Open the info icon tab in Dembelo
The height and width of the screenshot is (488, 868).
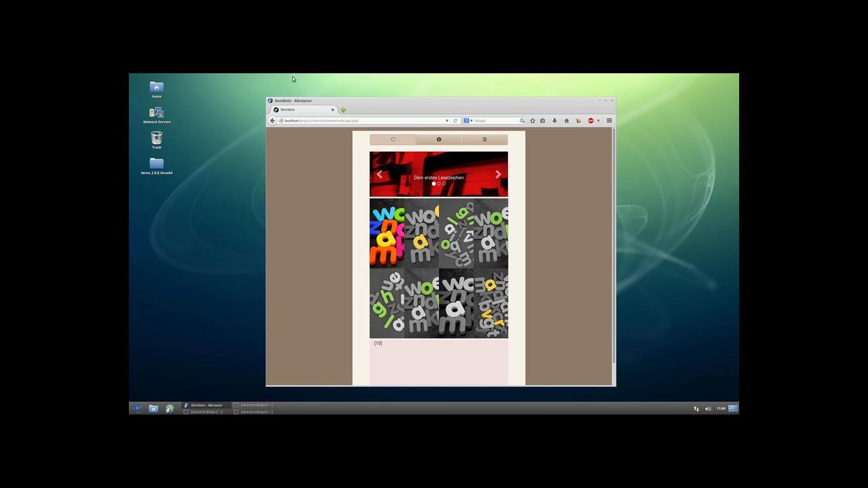point(439,140)
